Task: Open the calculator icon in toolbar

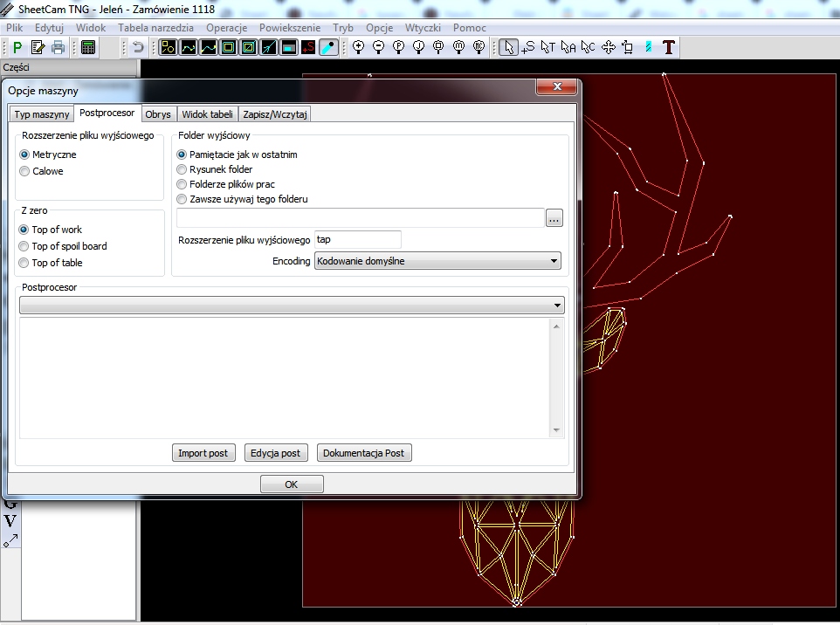Action: [88, 48]
